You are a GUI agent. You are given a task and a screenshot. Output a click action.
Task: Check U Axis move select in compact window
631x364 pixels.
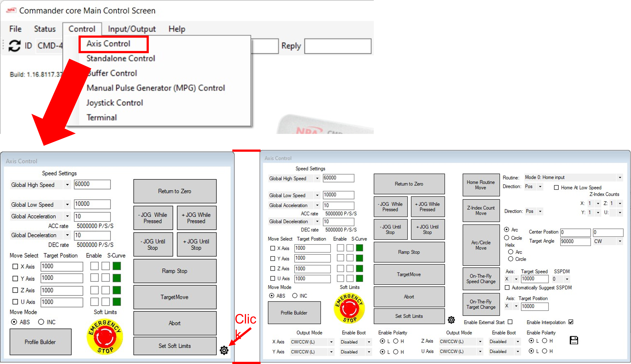click(15, 302)
